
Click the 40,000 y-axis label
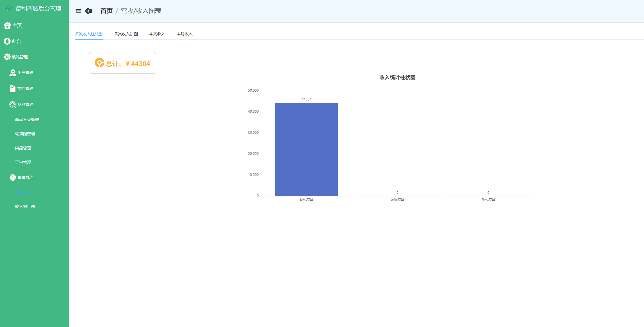click(253, 112)
